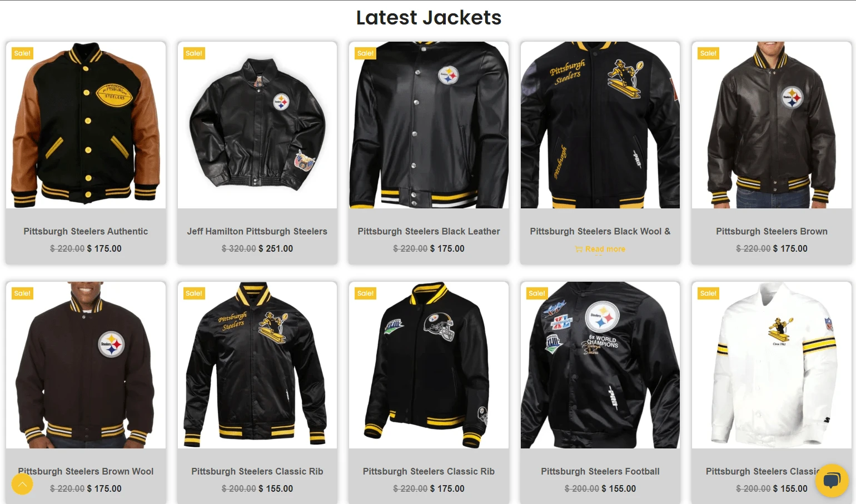This screenshot has height=504, width=856.
Task: Open Jeff Hamilton Pittsburgh Steelers title link
Action: [x=257, y=231]
